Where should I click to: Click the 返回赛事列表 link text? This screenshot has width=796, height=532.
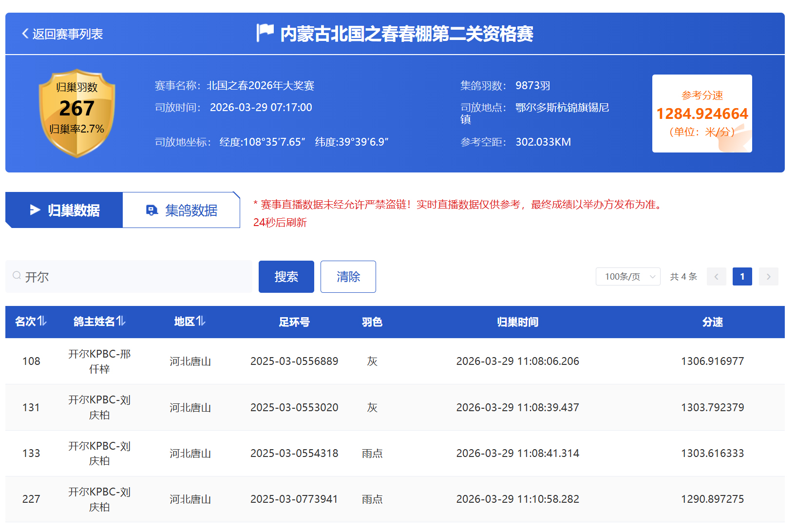pos(68,34)
